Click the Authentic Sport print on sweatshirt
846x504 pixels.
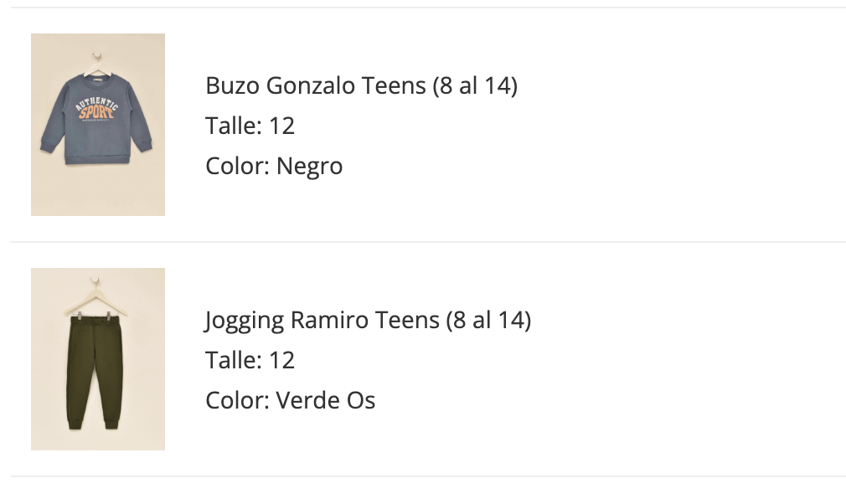point(96,113)
